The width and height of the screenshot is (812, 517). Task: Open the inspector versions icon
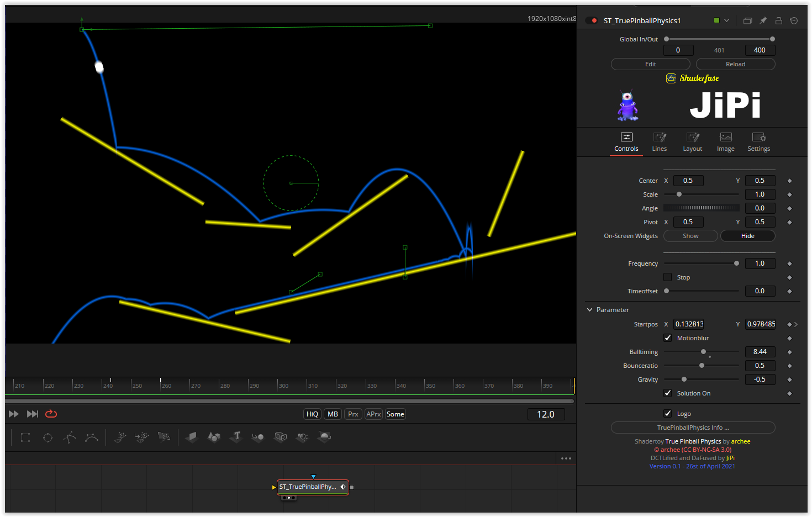click(747, 20)
